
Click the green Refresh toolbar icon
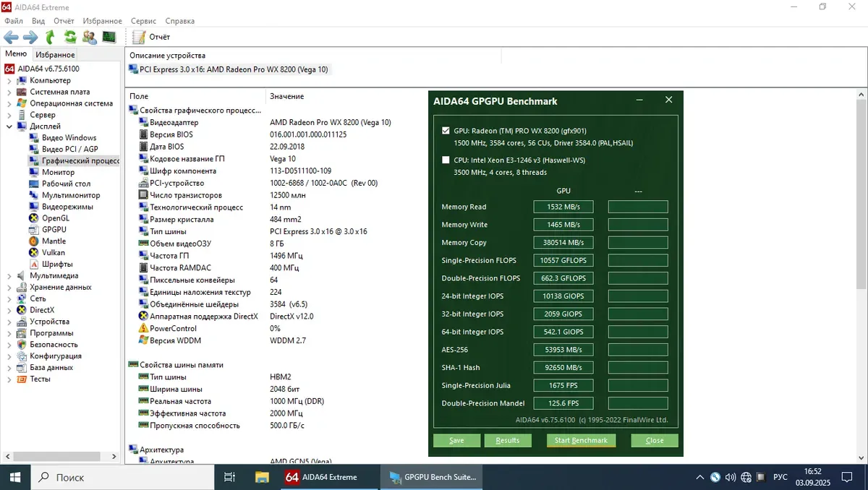pos(70,37)
